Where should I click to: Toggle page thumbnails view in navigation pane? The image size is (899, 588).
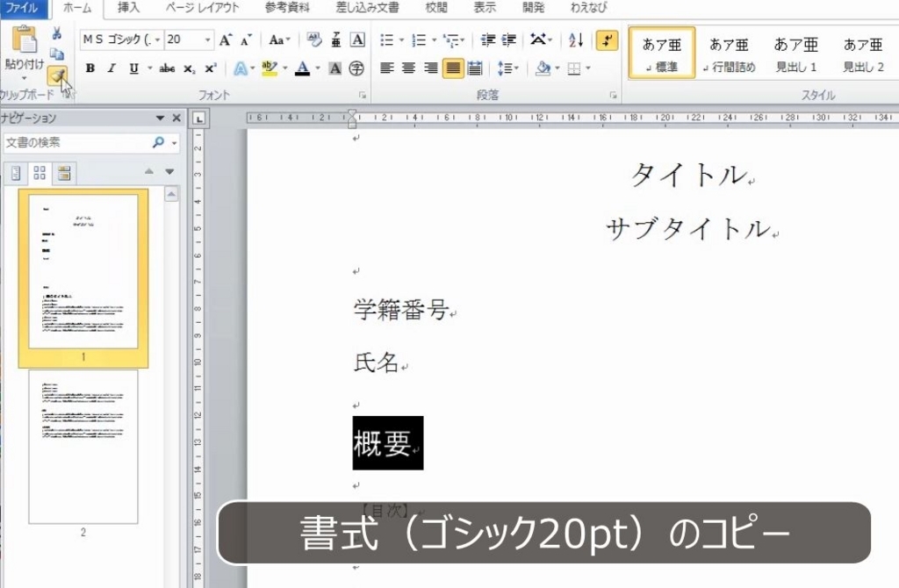click(x=40, y=173)
